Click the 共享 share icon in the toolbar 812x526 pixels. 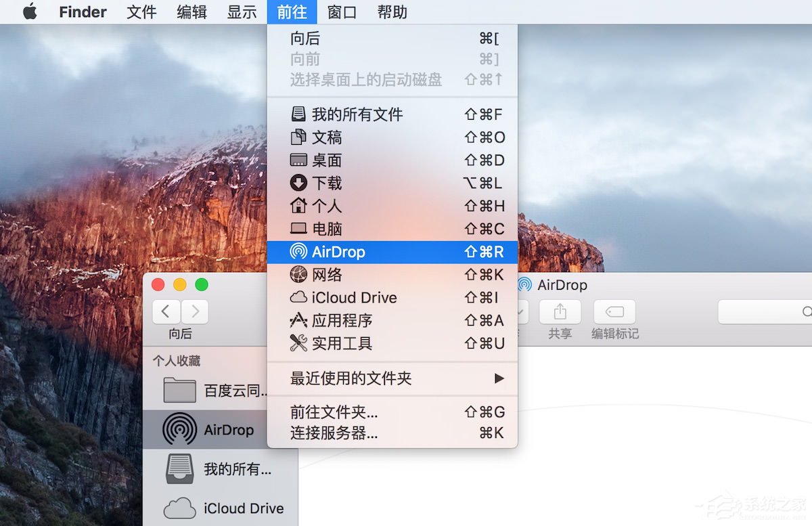point(560,311)
